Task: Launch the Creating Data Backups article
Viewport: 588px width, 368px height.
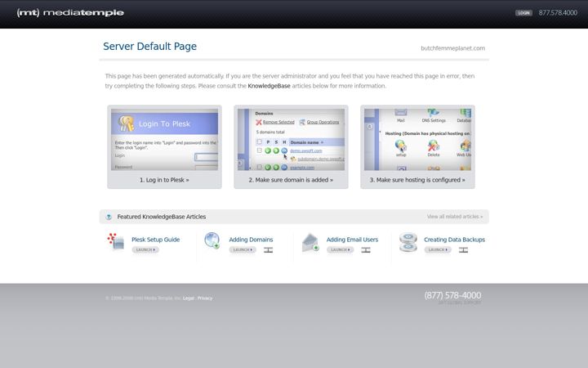Action: click(x=438, y=249)
